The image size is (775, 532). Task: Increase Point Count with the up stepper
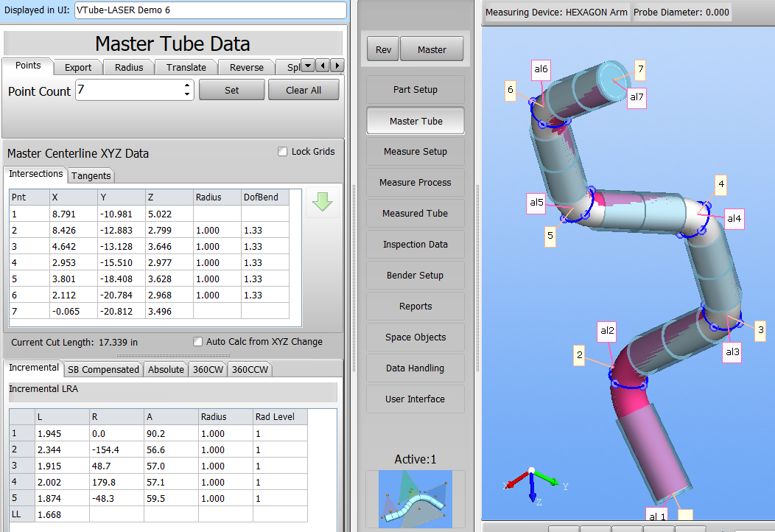point(187,85)
